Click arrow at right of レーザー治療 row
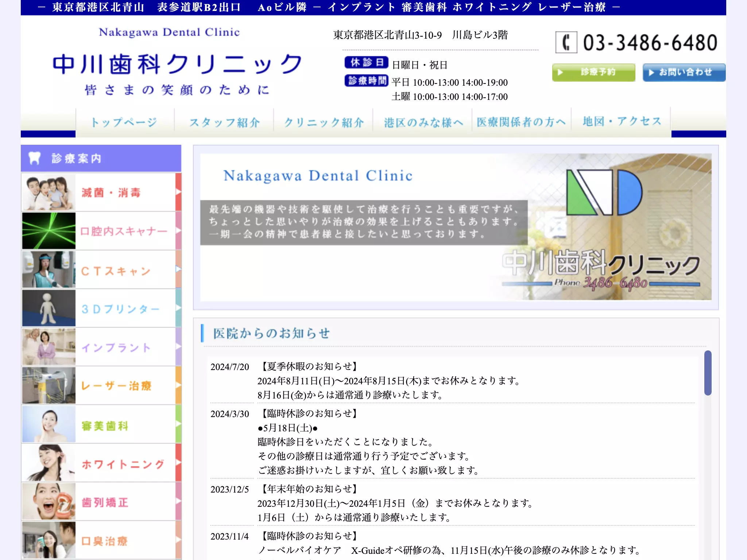The height and width of the screenshot is (560, 747). point(178,385)
